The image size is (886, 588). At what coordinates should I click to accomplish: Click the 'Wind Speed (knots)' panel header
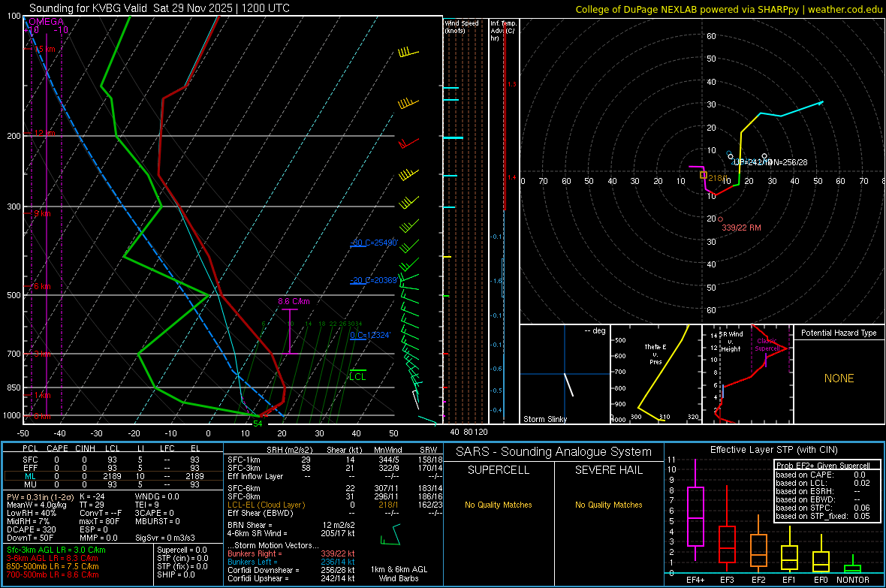pyautogui.click(x=461, y=26)
